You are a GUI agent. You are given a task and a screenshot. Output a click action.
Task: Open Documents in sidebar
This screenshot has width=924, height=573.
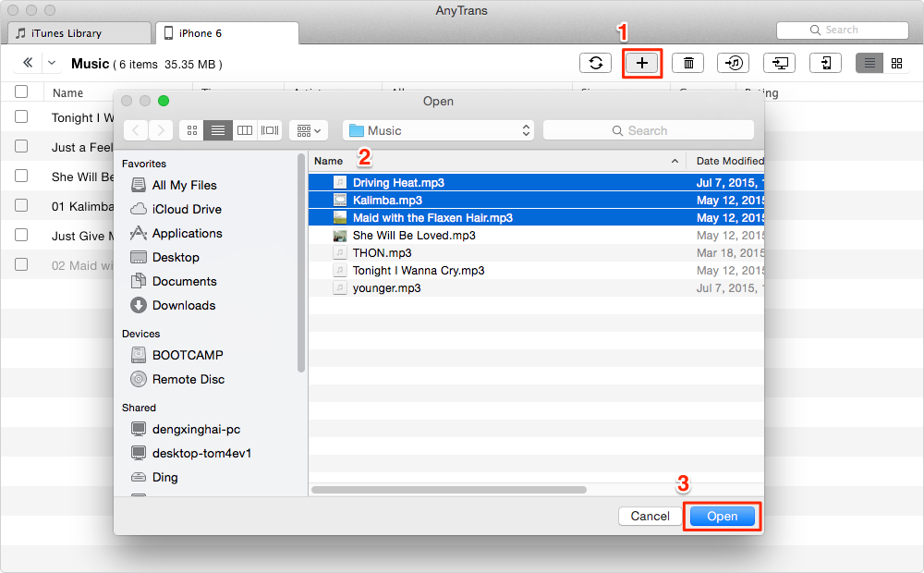pos(174,281)
